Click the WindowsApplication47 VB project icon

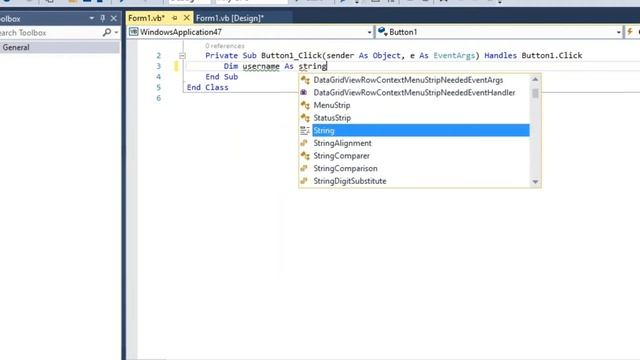tap(133, 32)
